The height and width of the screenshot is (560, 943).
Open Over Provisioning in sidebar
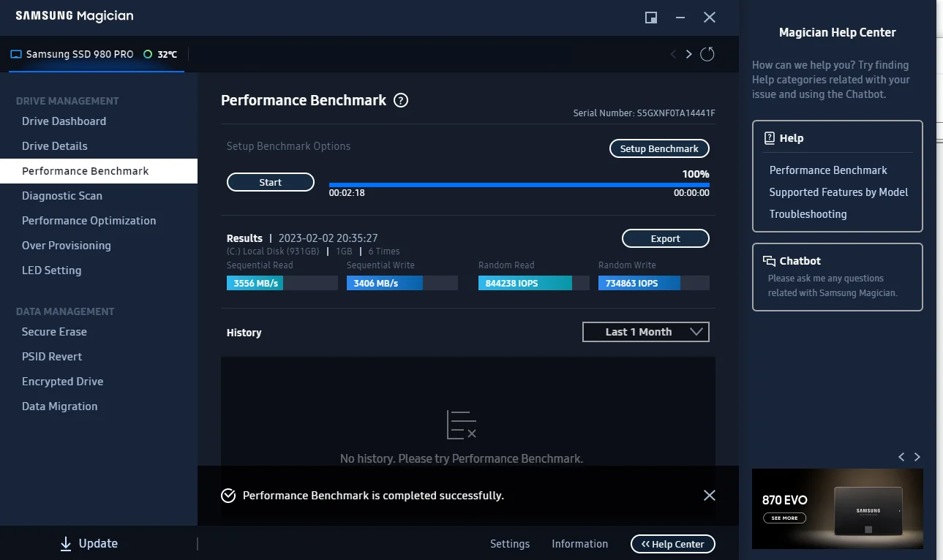pyautogui.click(x=67, y=246)
